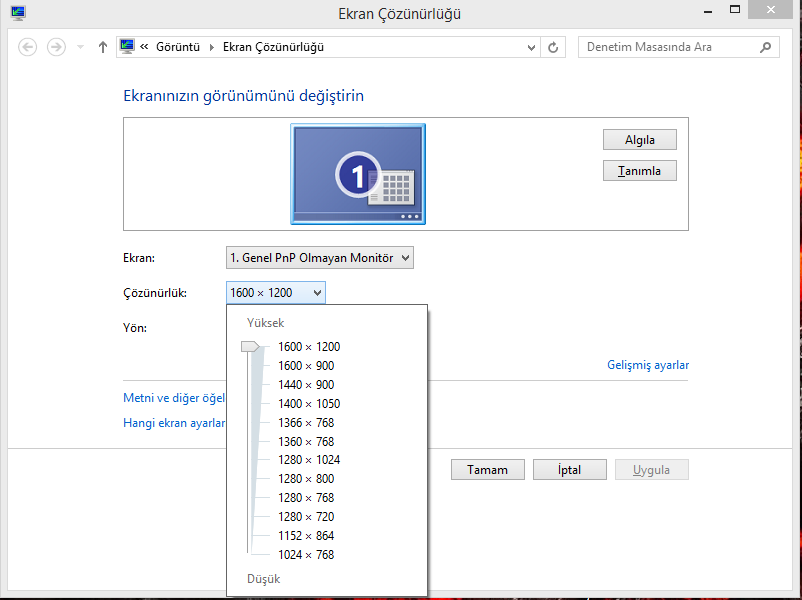Click the search magnifier icon

click(765, 47)
